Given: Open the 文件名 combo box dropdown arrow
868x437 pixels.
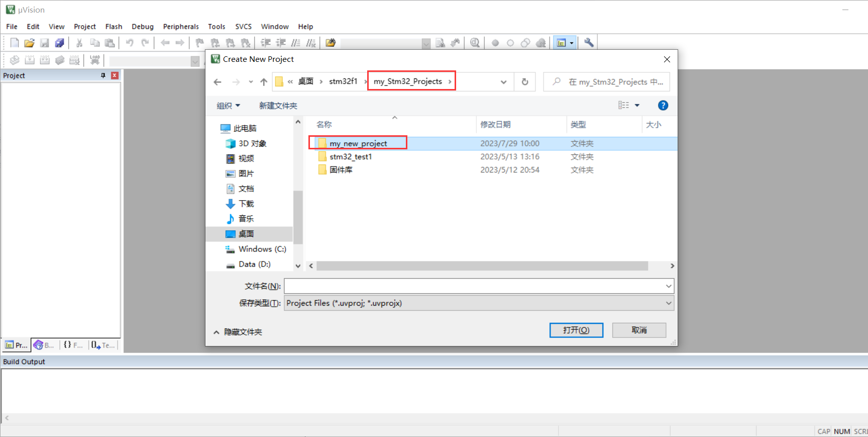Looking at the screenshot, I should [669, 286].
